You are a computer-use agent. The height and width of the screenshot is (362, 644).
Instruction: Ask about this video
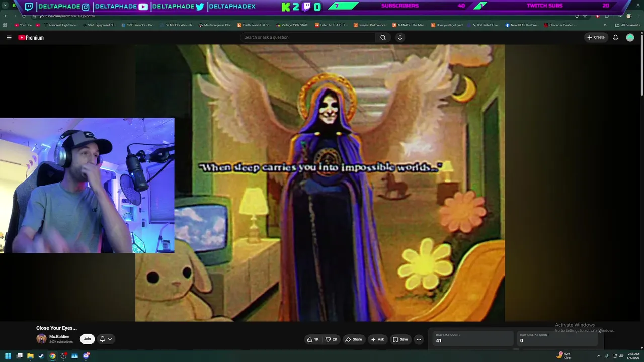click(377, 339)
